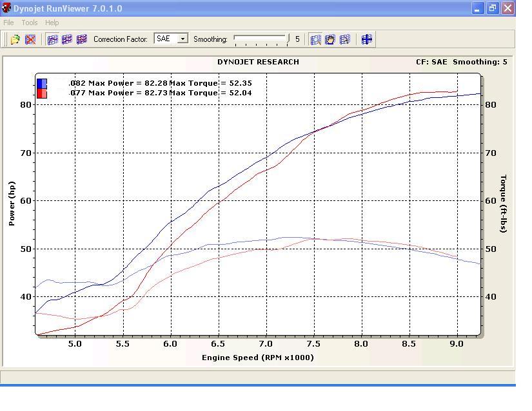Click the 'Max Torque = 52.04' legend text
The image size is (532, 411).
pos(210,93)
